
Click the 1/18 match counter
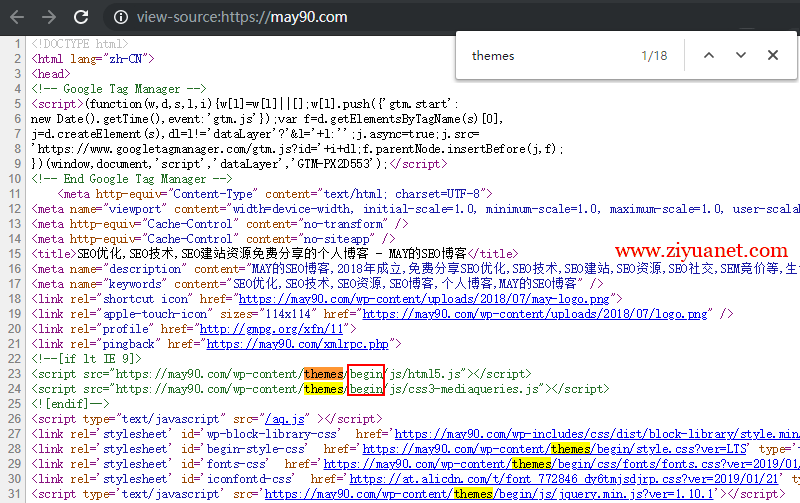(x=654, y=56)
